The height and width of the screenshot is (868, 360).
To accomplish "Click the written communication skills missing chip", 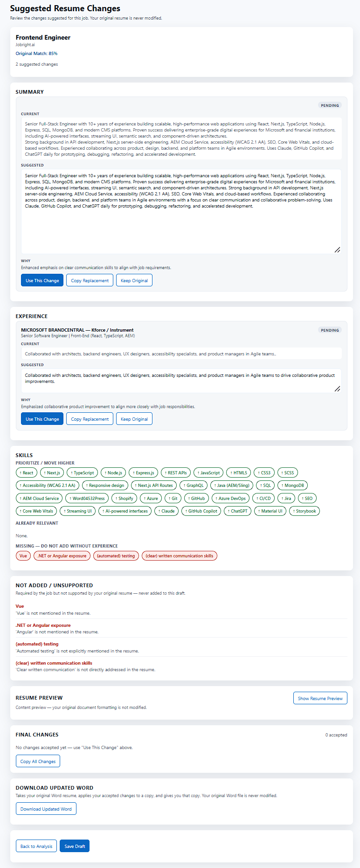I will click(179, 556).
